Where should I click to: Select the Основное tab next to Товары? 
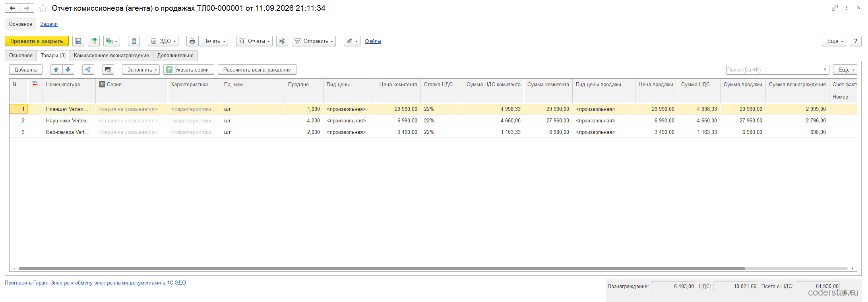[21, 56]
